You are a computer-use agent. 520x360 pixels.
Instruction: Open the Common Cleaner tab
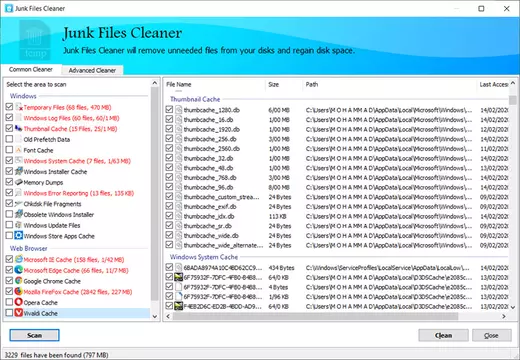pyautogui.click(x=31, y=69)
